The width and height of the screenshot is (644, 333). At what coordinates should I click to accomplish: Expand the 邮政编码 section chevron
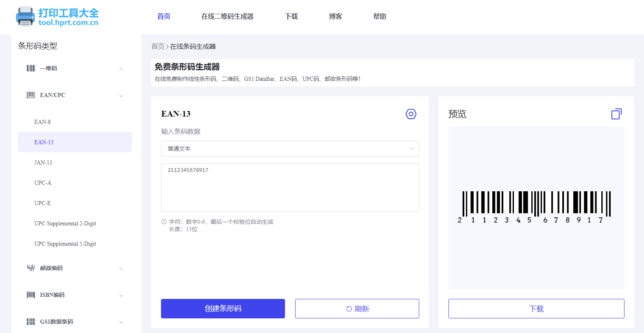(x=121, y=269)
